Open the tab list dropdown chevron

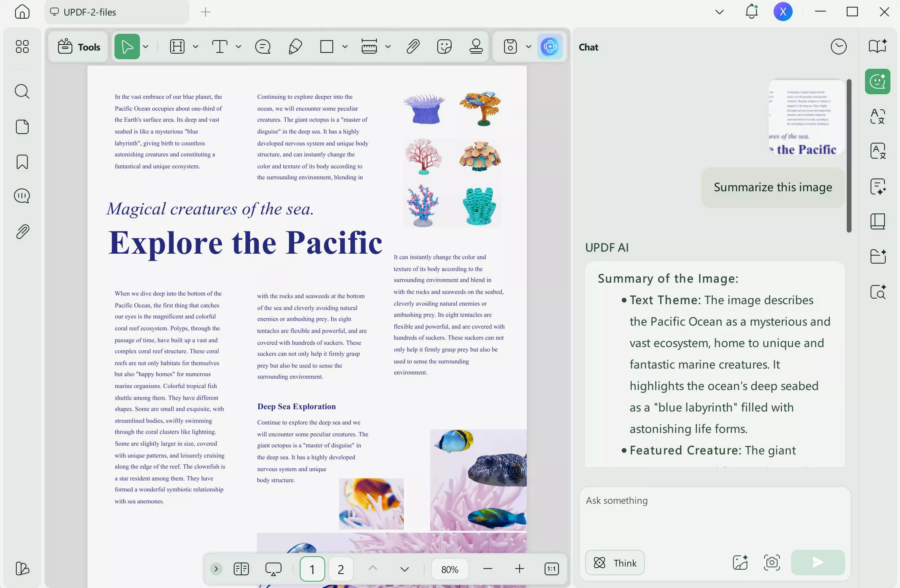coord(719,12)
